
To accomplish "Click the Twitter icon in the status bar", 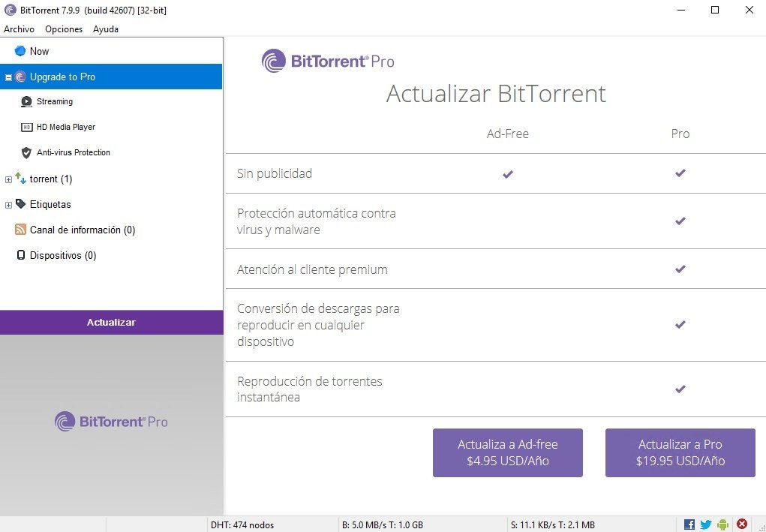I will 706,524.
